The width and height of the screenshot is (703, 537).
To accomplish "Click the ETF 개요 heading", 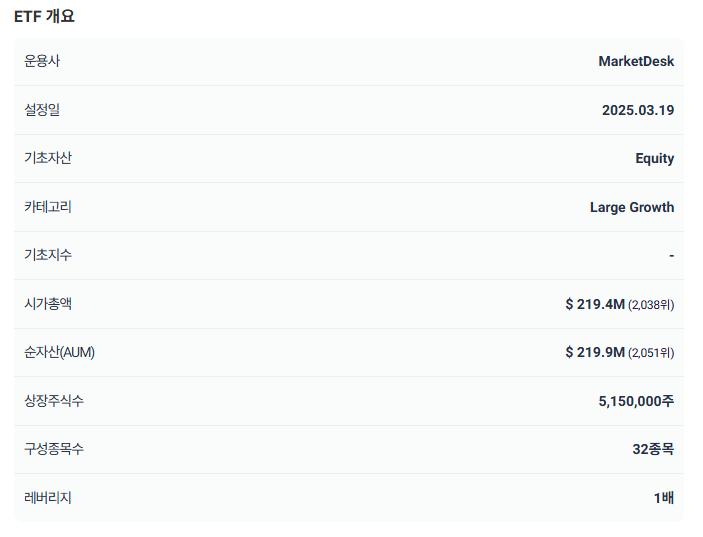I will tap(44, 17).
